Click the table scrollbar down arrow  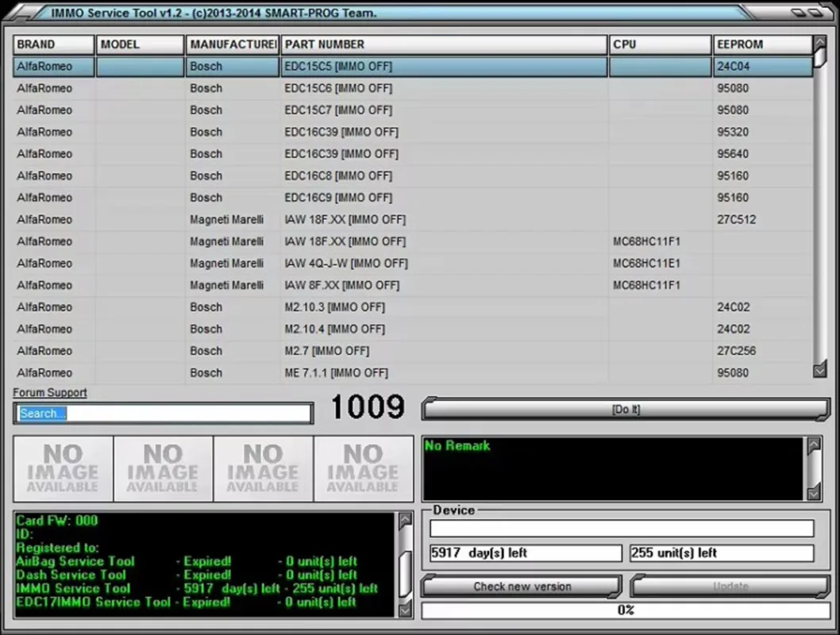(821, 370)
